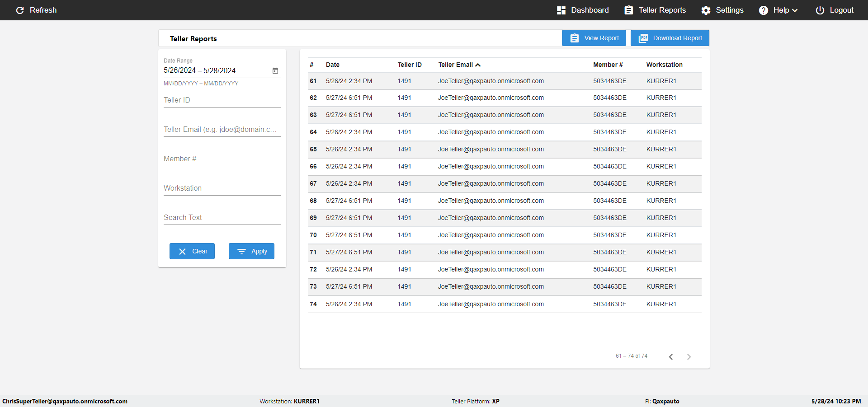Click the View Report button

click(594, 38)
